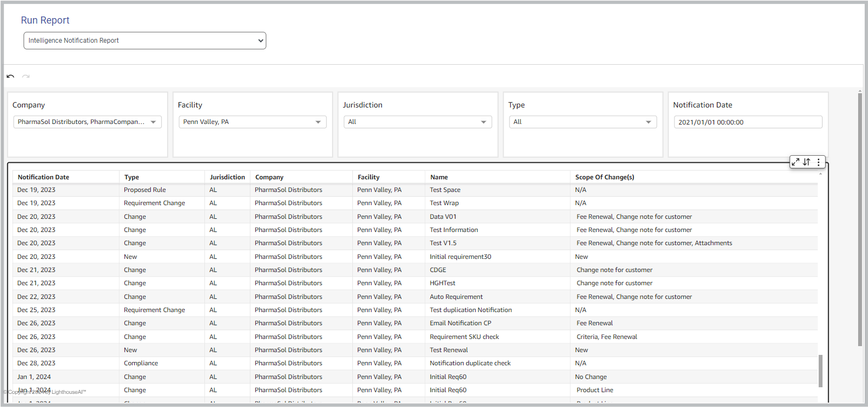Click the Type column header

click(x=132, y=177)
